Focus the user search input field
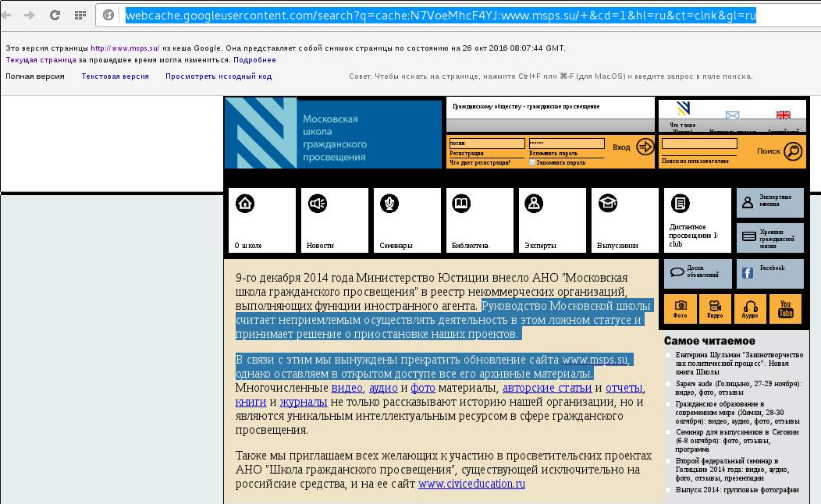821x504 pixels. pos(698,144)
